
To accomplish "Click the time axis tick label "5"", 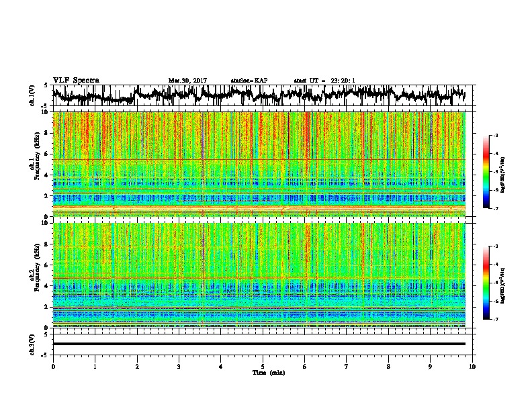I will 263,367.
